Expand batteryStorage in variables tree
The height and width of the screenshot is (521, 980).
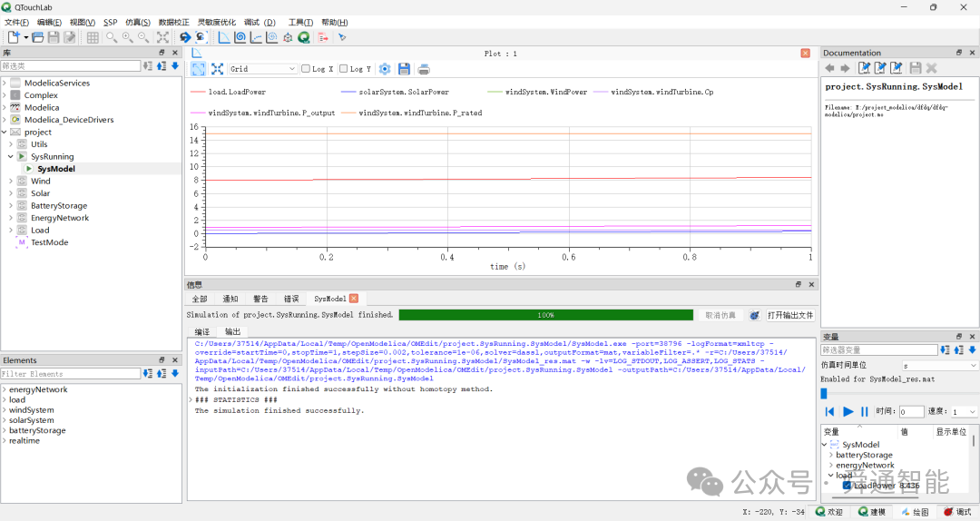click(x=830, y=455)
